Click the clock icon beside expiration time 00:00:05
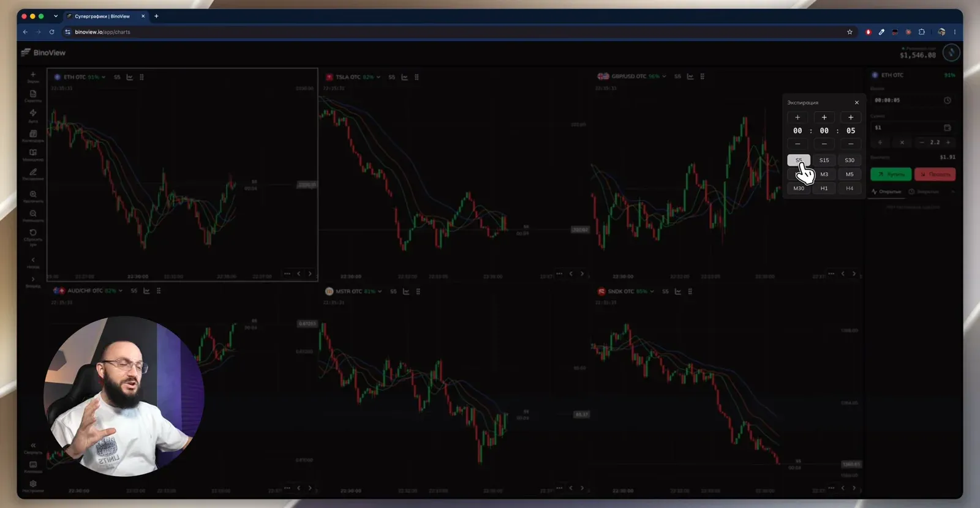Screen dimensions: 980x508 tap(947, 100)
